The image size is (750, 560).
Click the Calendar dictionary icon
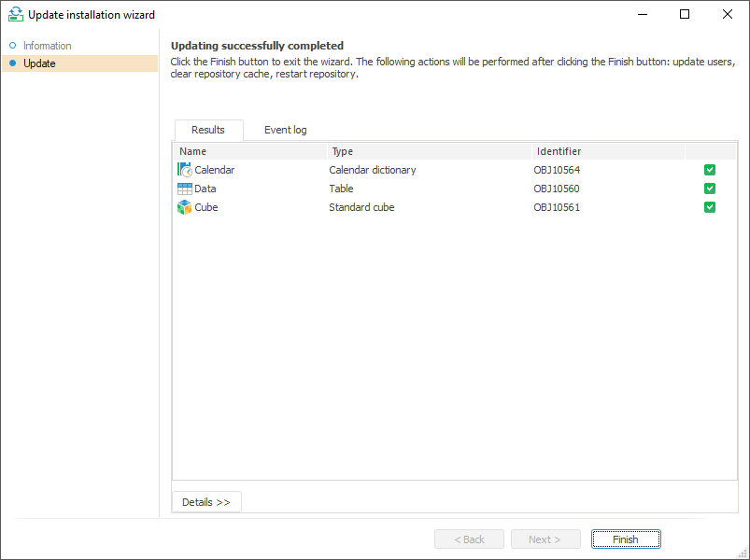[184, 170]
